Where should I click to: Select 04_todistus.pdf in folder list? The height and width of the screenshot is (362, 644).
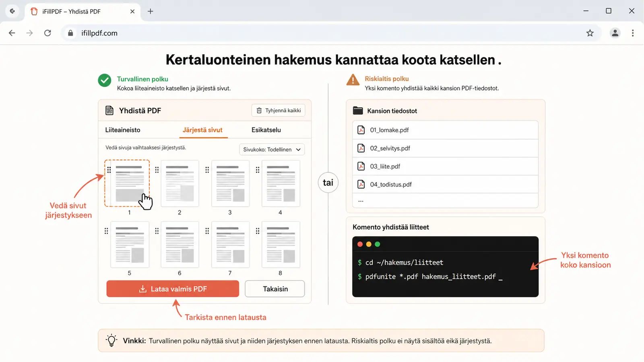[445, 184]
